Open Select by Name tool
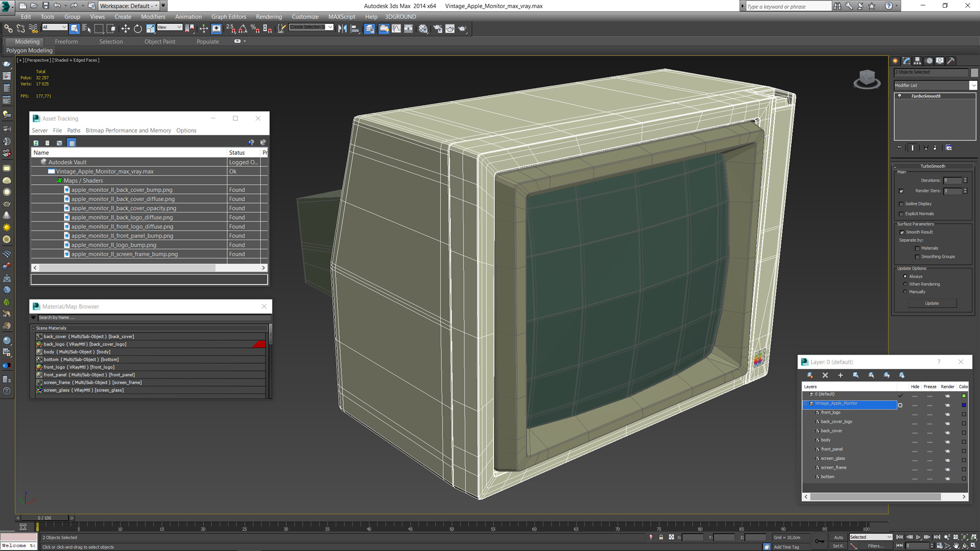 click(x=86, y=29)
